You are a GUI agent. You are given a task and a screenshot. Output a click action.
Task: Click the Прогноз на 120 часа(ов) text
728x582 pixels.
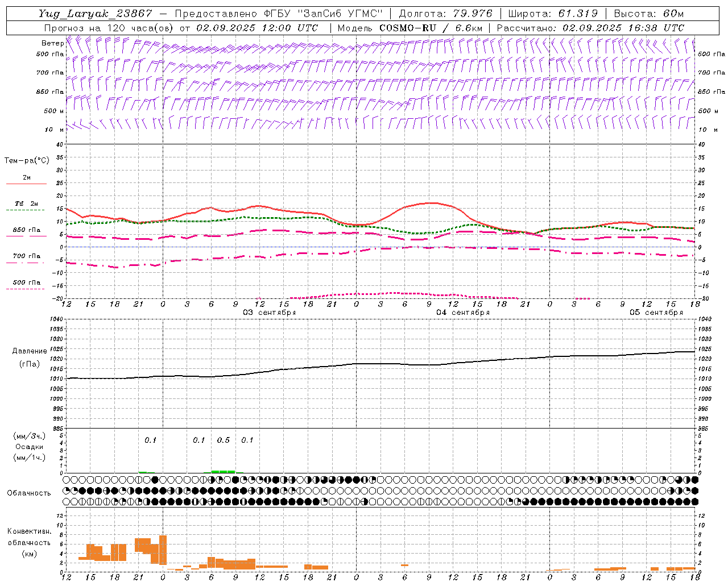110,28
